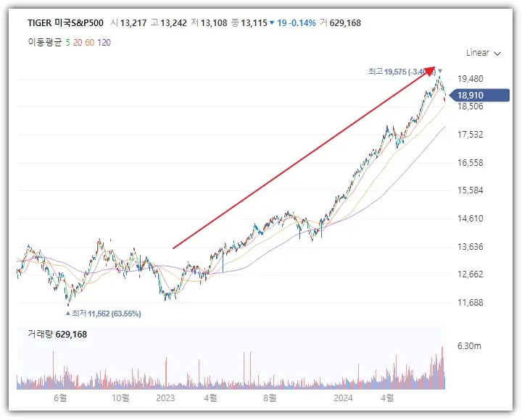This screenshot has height=420, width=522.
Task: Click the 이동평균 label
Action: pyautogui.click(x=45, y=43)
